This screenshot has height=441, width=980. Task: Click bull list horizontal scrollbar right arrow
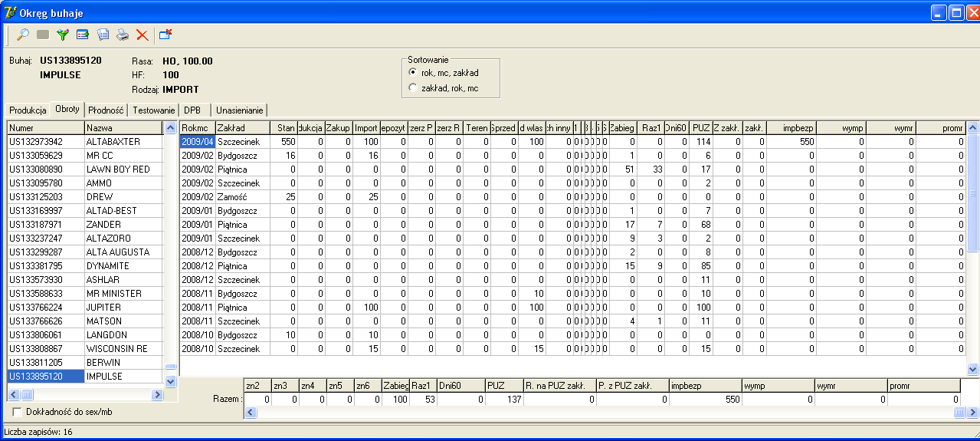tap(157, 395)
